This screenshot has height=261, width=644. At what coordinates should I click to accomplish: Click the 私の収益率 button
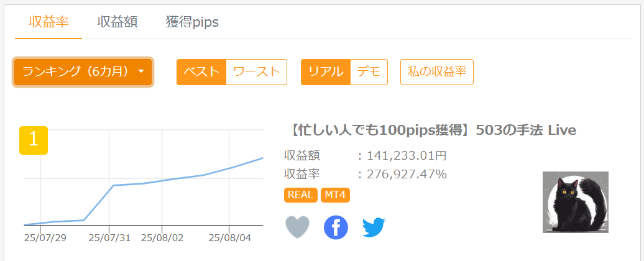click(437, 72)
